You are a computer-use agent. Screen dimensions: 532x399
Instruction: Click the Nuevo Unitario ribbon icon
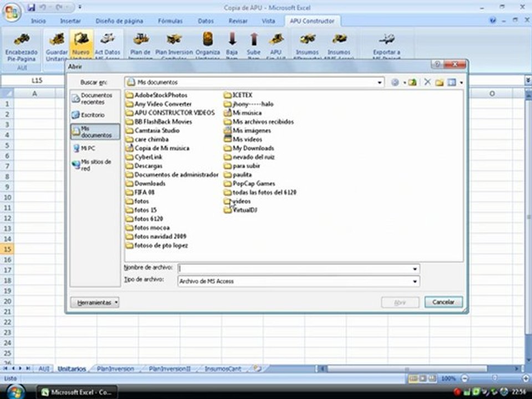point(81,39)
